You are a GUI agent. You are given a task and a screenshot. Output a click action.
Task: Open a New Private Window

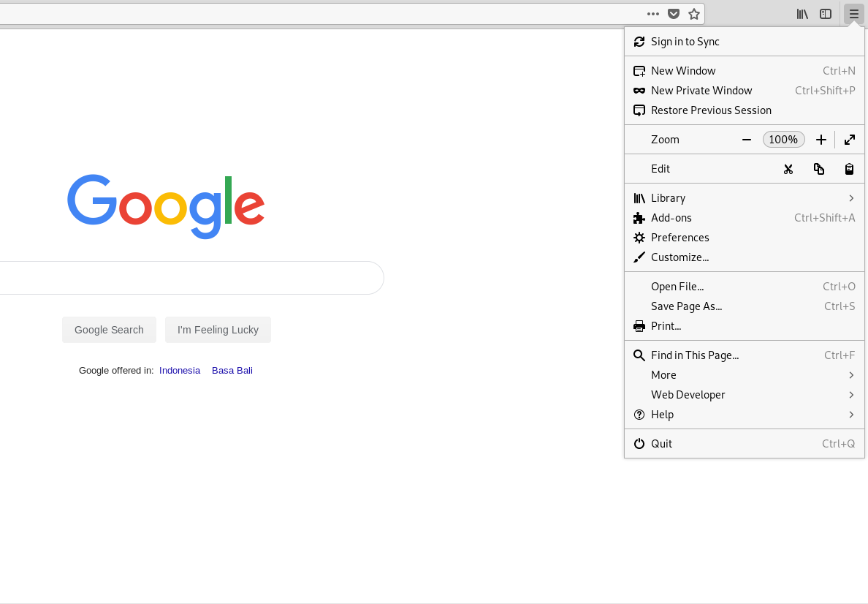tap(745, 91)
